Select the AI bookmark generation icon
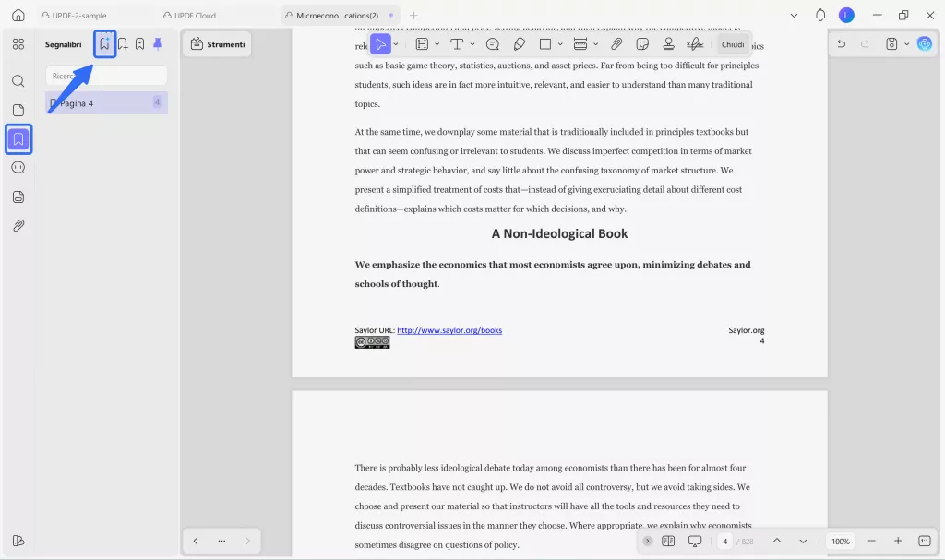The width and height of the screenshot is (945, 560). 105,43
